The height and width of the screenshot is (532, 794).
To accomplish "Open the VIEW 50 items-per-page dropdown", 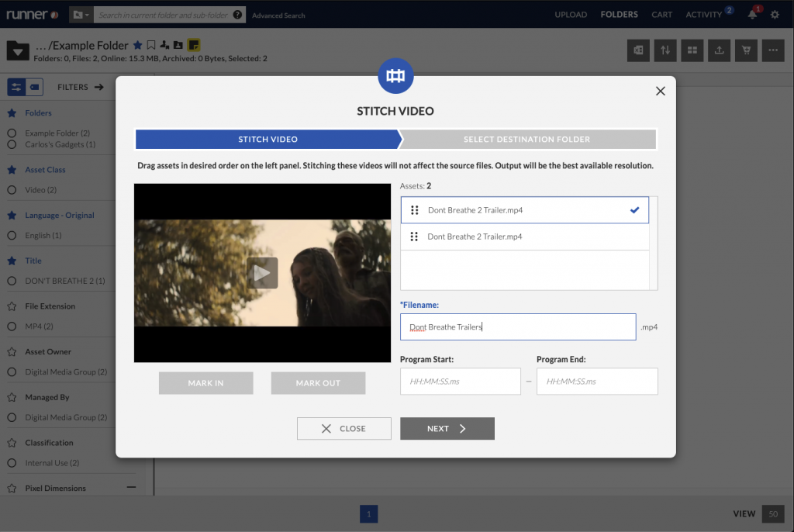I will 773,513.
